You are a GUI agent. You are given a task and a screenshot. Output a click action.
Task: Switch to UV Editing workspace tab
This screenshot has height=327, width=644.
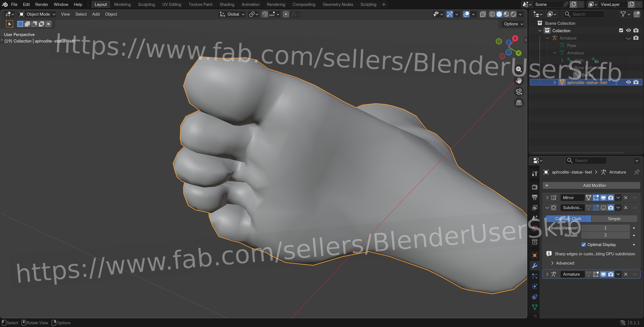[171, 4]
